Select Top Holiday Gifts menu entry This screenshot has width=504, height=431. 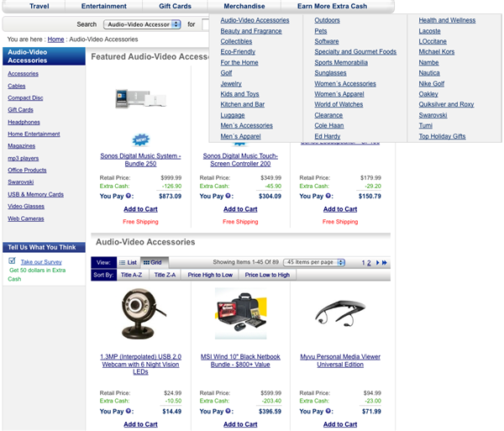(x=442, y=136)
